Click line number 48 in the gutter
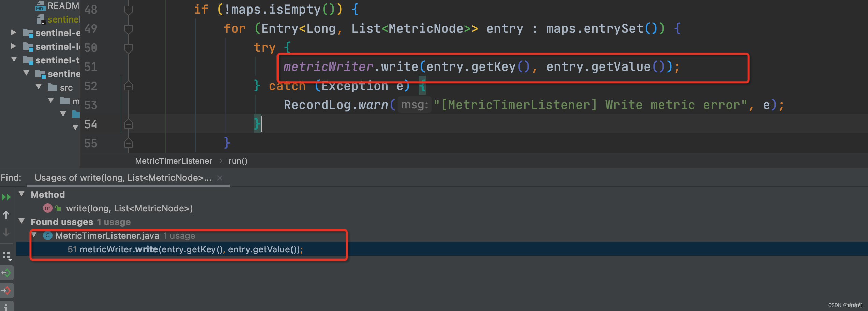Screen dimensions: 868x311 coord(91,10)
